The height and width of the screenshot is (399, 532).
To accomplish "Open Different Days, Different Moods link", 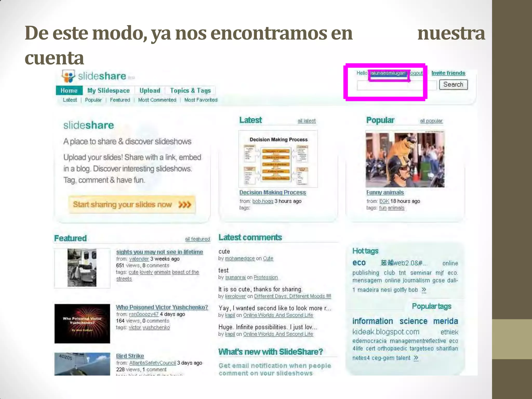I will pyautogui.click(x=292, y=296).
